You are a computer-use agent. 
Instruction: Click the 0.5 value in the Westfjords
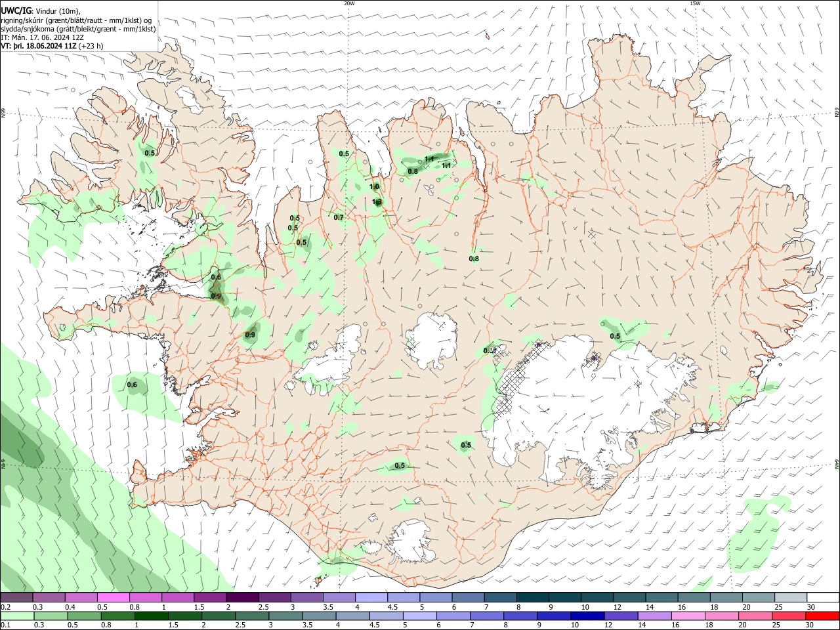point(150,153)
